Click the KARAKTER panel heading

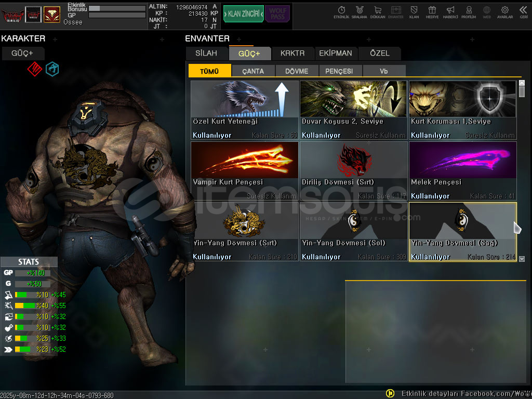coord(23,38)
